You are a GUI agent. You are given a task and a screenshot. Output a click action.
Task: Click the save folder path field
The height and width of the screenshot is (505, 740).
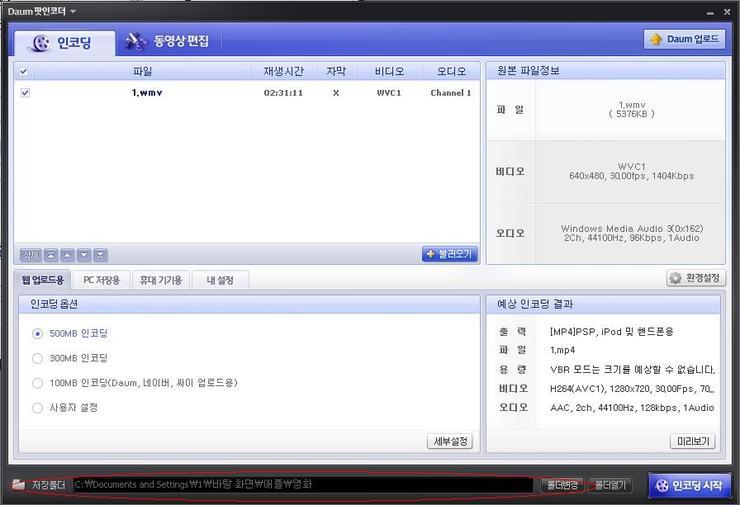coord(302,485)
